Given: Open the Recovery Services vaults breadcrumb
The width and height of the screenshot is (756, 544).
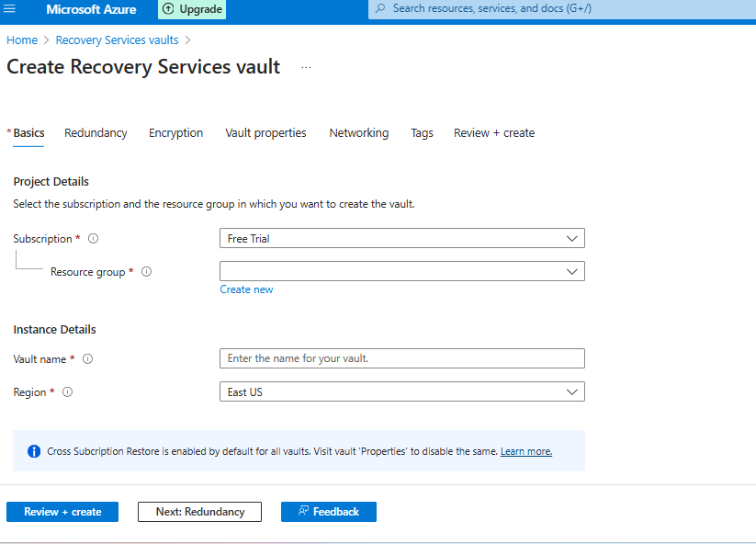Looking at the screenshot, I should (117, 40).
